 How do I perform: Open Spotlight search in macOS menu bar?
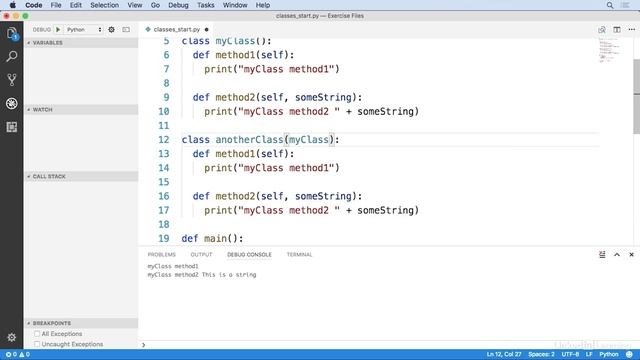click(610, 5)
